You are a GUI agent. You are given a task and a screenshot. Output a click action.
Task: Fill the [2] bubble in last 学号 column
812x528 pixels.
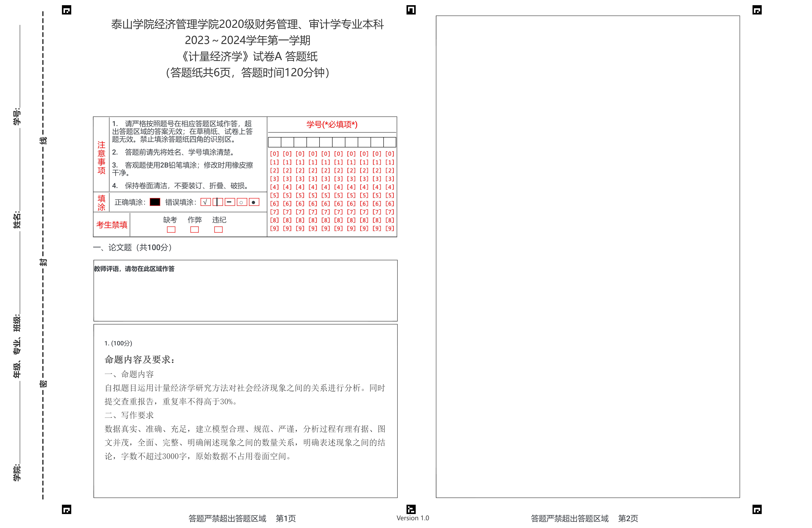[x=390, y=170]
